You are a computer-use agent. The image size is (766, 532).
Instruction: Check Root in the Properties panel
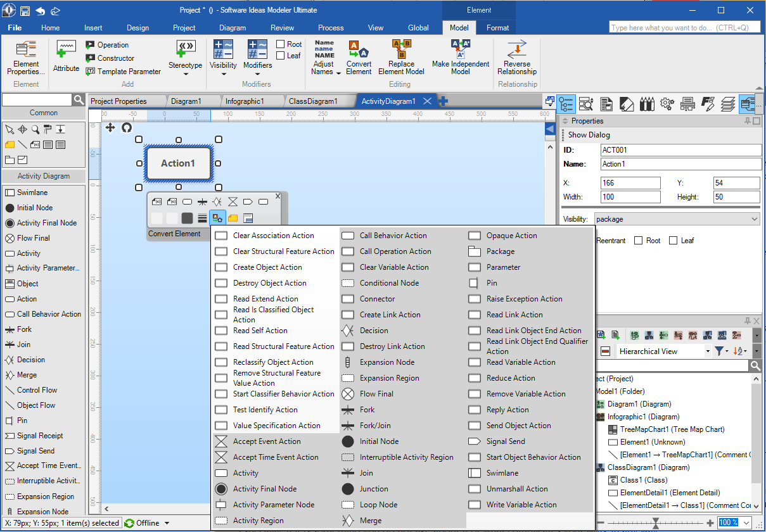[x=639, y=241]
